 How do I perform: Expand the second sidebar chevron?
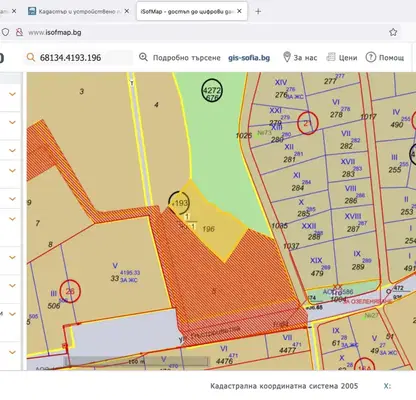click(x=12, y=122)
